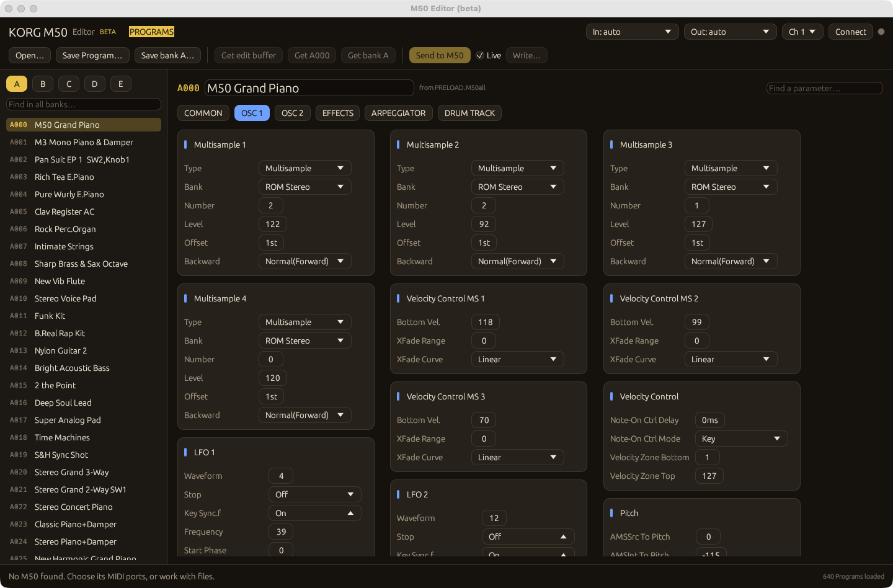
Task: Click the Multisample 1 Level value 122
Action: [273, 224]
